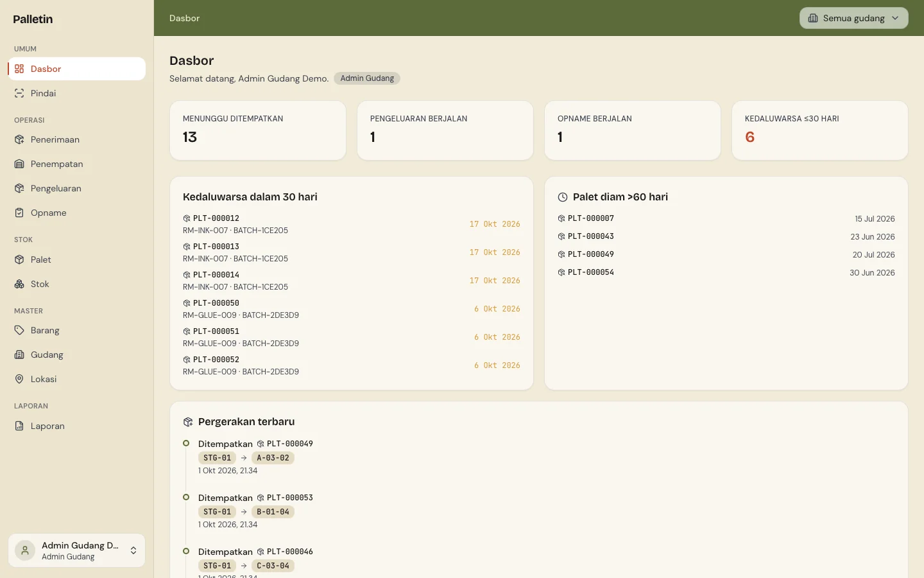Image resolution: width=924 pixels, height=578 pixels.
Task: Open the Opname menu item
Action: point(77,213)
